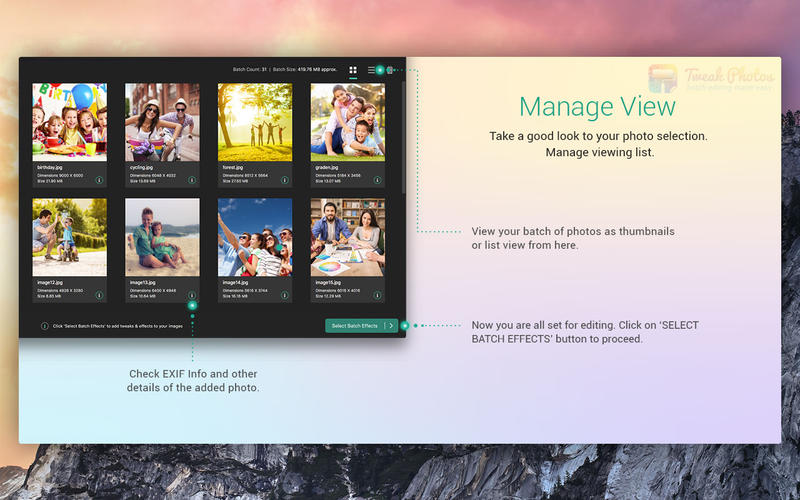Viewport: 800px width, 500px height.
Task: Click the graden.jpg file name
Action: tap(327, 167)
